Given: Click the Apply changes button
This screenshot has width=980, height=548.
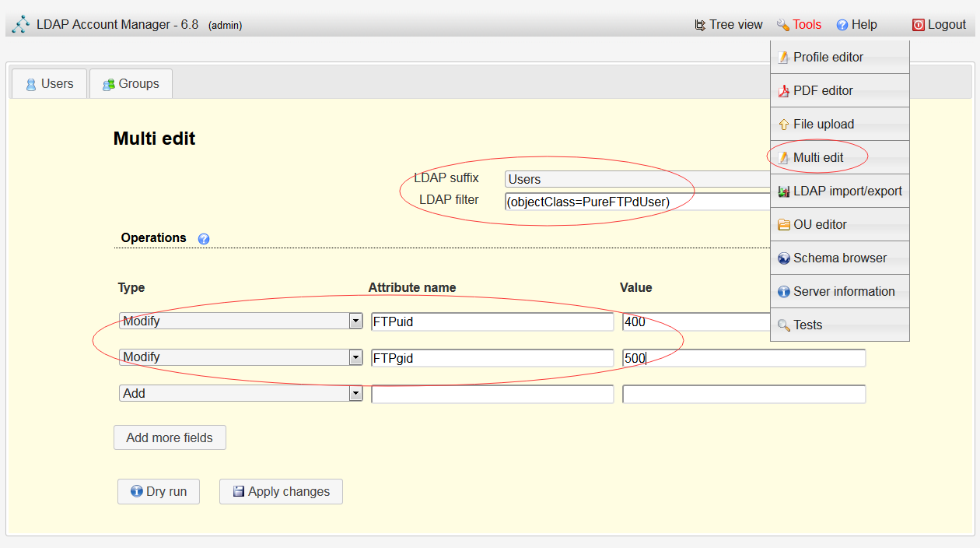Looking at the screenshot, I should click(x=281, y=492).
